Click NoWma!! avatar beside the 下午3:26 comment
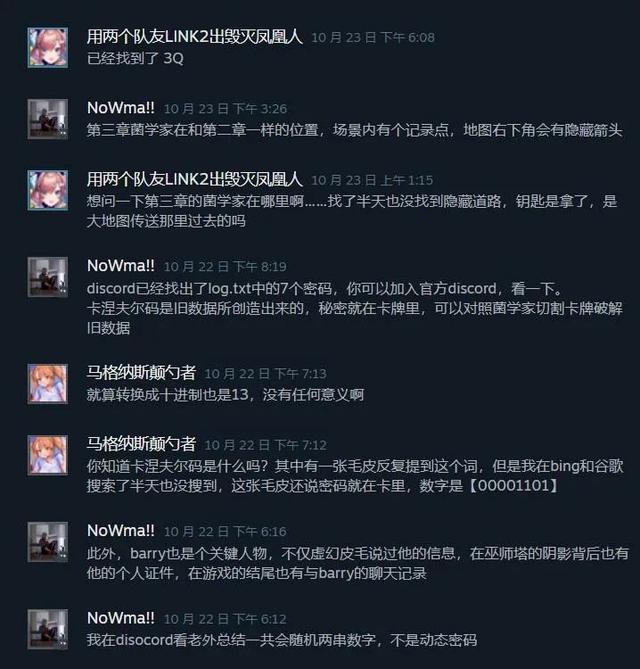 click(x=48, y=119)
